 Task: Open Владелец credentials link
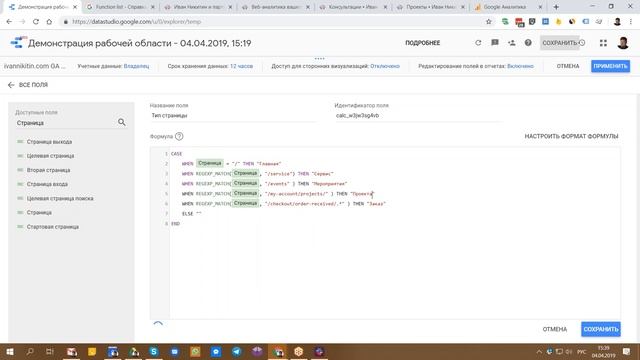pyautogui.click(x=136, y=66)
